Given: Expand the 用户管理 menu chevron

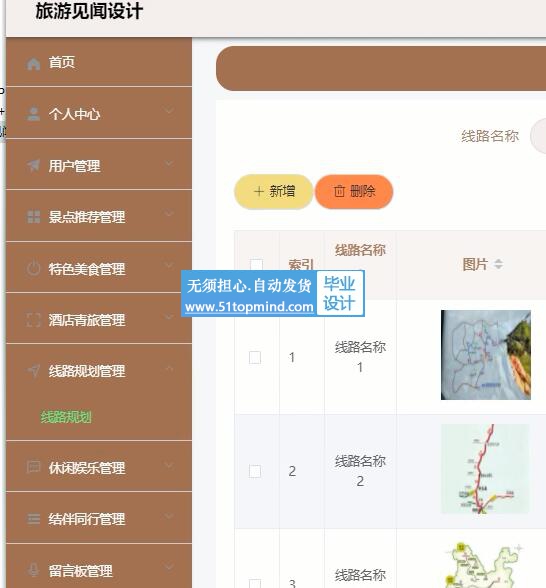Looking at the screenshot, I should tap(169, 163).
